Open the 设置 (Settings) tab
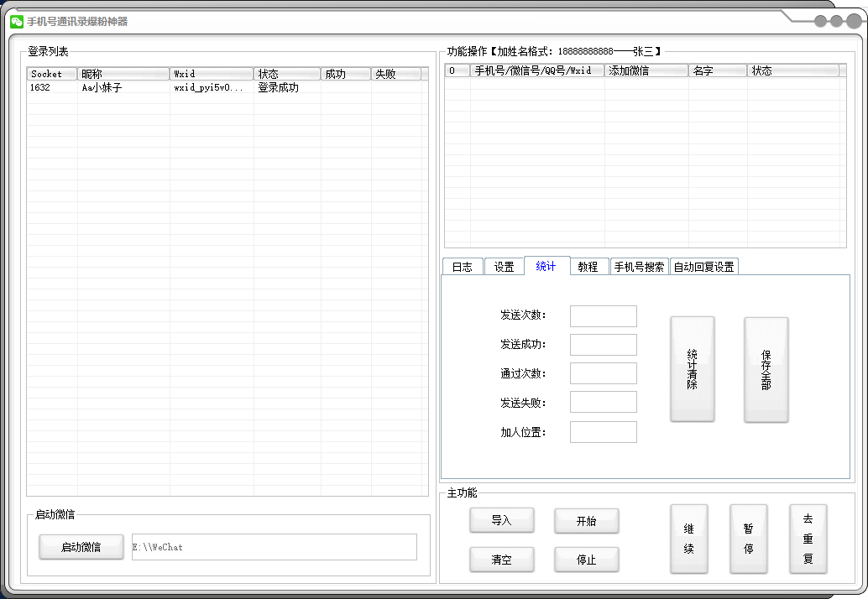Image resolution: width=868 pixels, height=599 pixels. [x=505, y=266]
